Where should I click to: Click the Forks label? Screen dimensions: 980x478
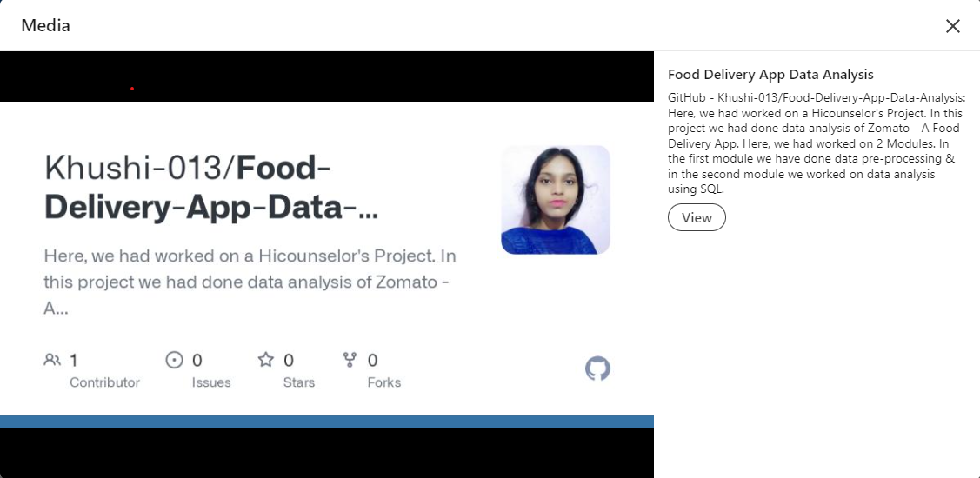coord(384,382)
